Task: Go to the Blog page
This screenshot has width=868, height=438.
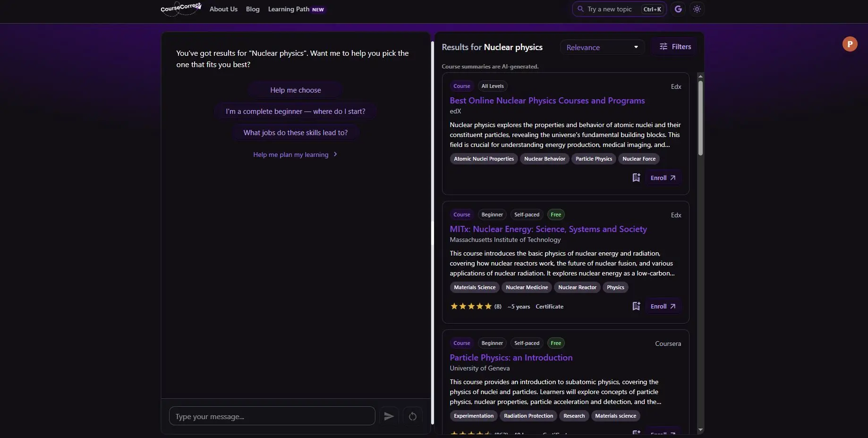Action: 253,9
